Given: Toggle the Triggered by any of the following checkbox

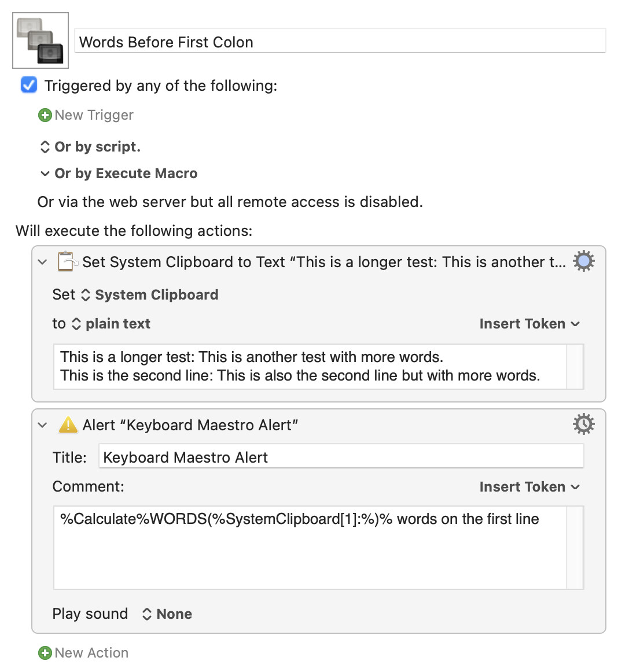Looking at the screenshot, I should tap(28, 85).
